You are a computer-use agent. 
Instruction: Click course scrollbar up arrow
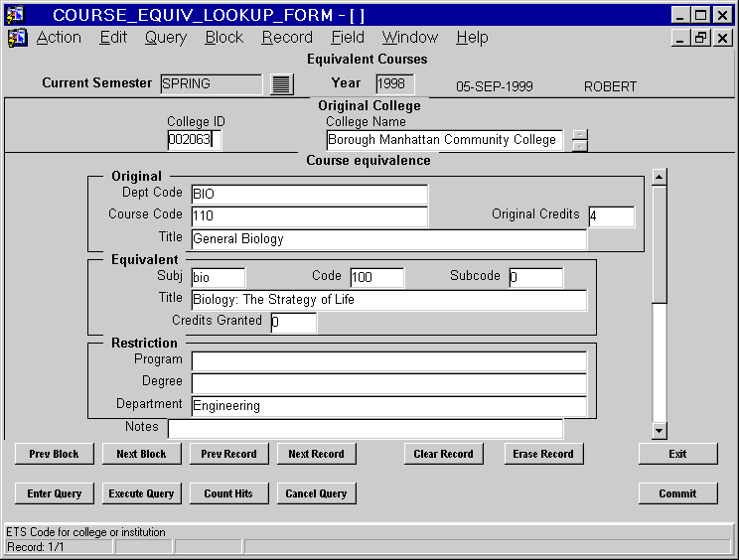click(659, 177)
